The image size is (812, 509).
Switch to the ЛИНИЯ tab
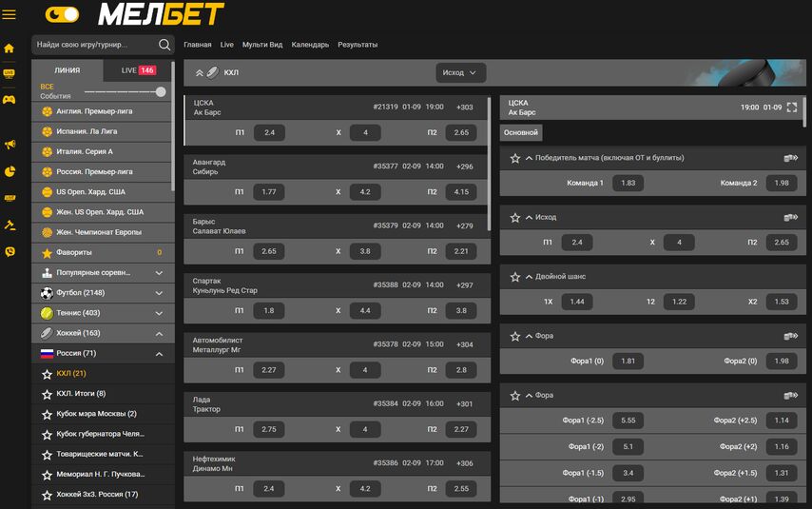[68, 70]
